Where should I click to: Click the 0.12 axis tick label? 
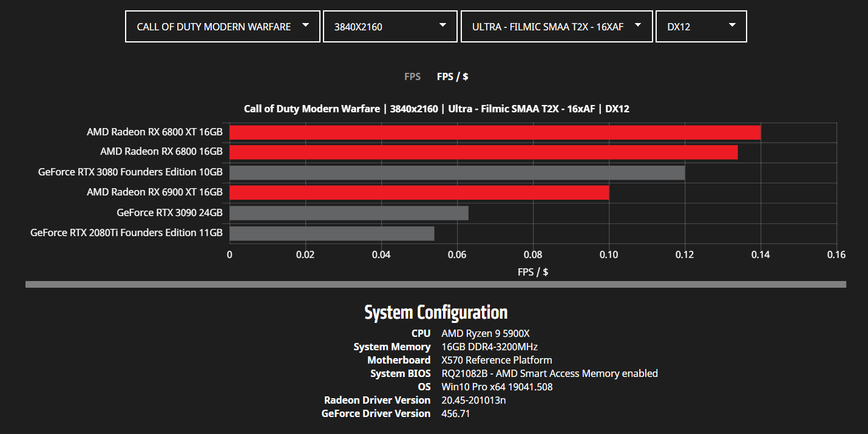(685, 255)
